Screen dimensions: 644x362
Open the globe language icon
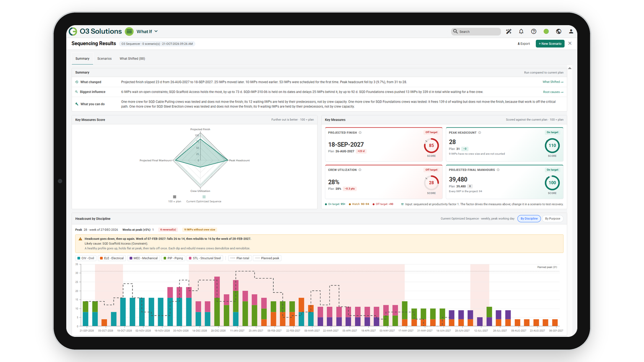(x=558, y=31)
